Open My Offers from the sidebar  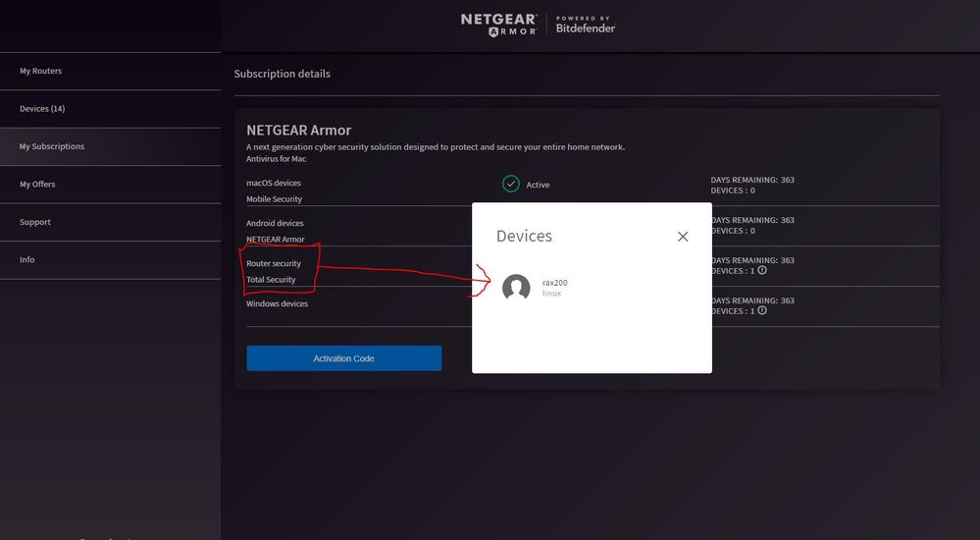click(37, 185)
